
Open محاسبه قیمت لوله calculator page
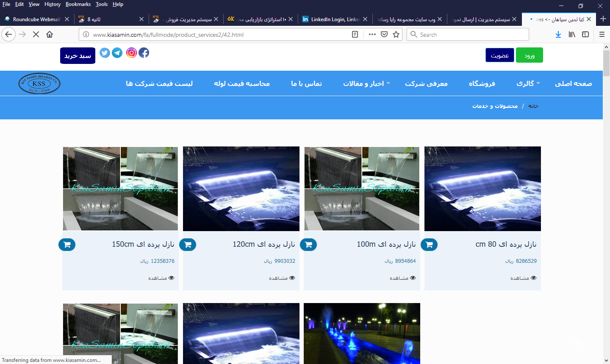[242, 83]
